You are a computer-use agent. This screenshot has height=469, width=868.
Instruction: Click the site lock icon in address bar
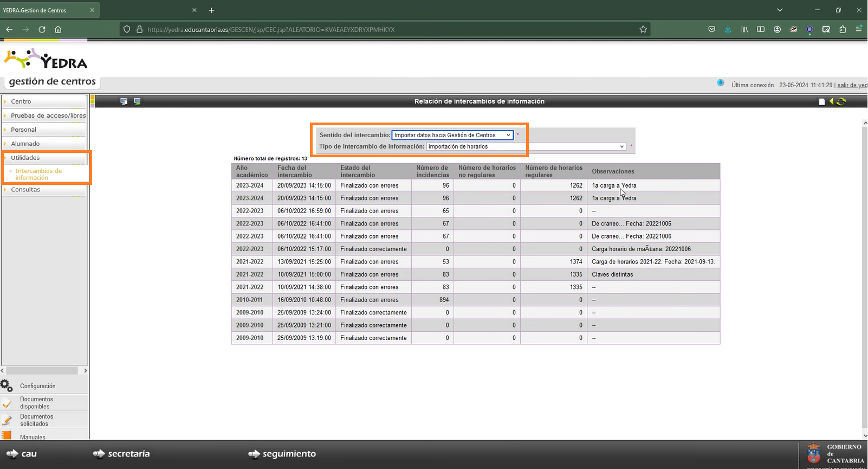(x=139, y=29)
